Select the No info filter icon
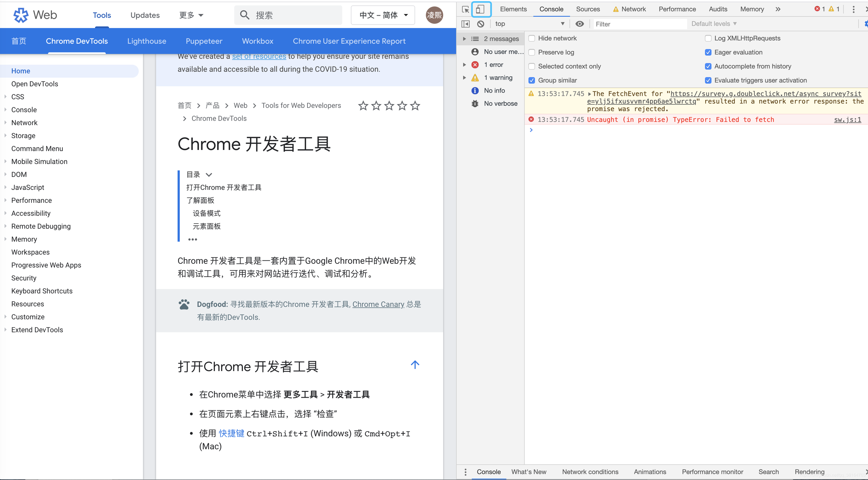Viewport: 868px width, 480px height. click(x=475, y=91)
